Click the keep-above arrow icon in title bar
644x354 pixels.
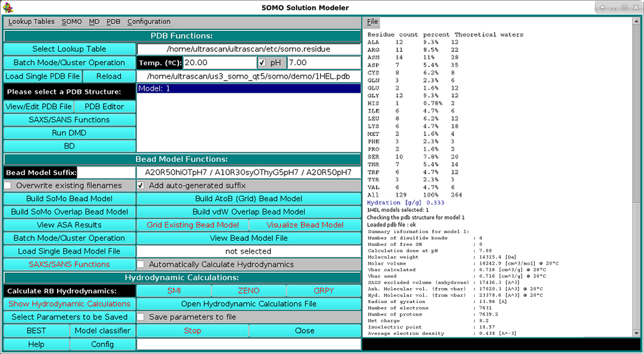pos(603,8)
